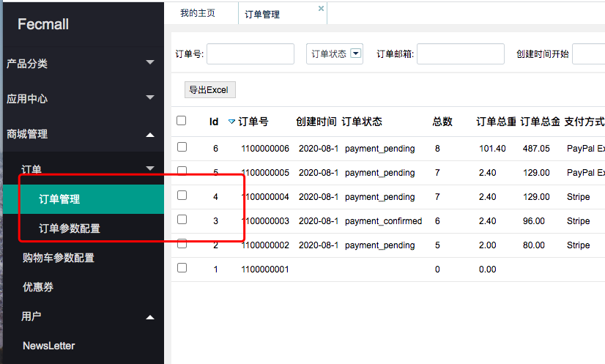Click the 应用中心 sidebar label

pyautogui.click(x=27, y=99)
